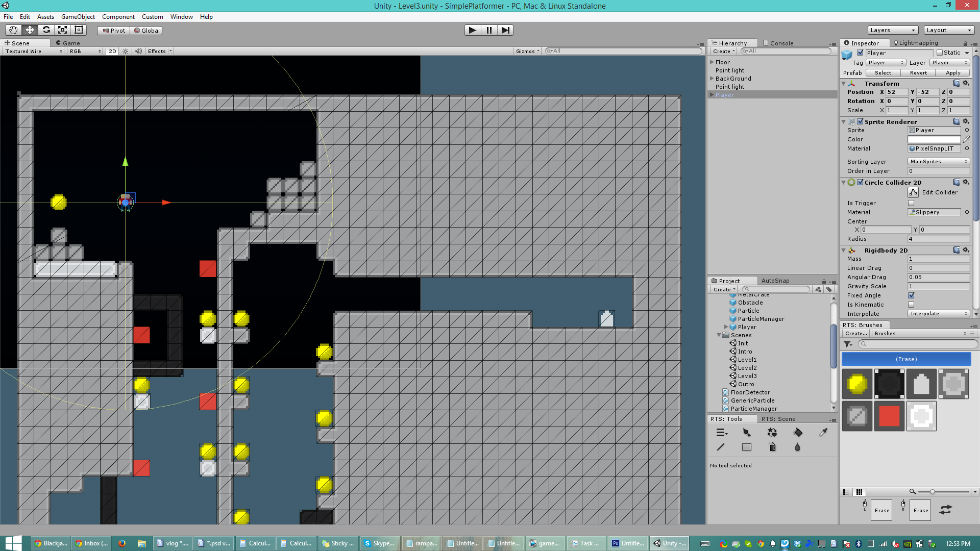Expand the BackGround object in Hierarchy
980x551 pixels.
point(713,79)
